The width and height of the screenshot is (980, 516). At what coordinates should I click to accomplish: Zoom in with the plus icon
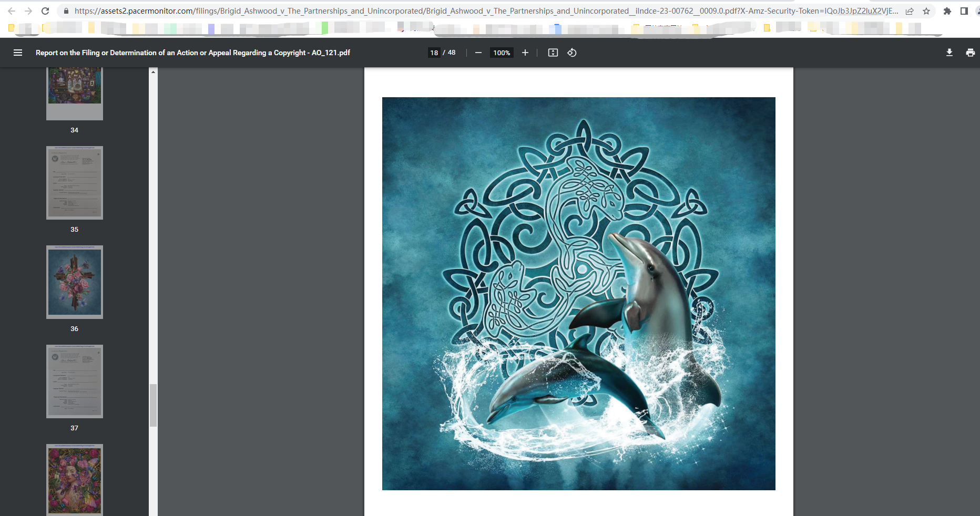(x=525, y=53)
